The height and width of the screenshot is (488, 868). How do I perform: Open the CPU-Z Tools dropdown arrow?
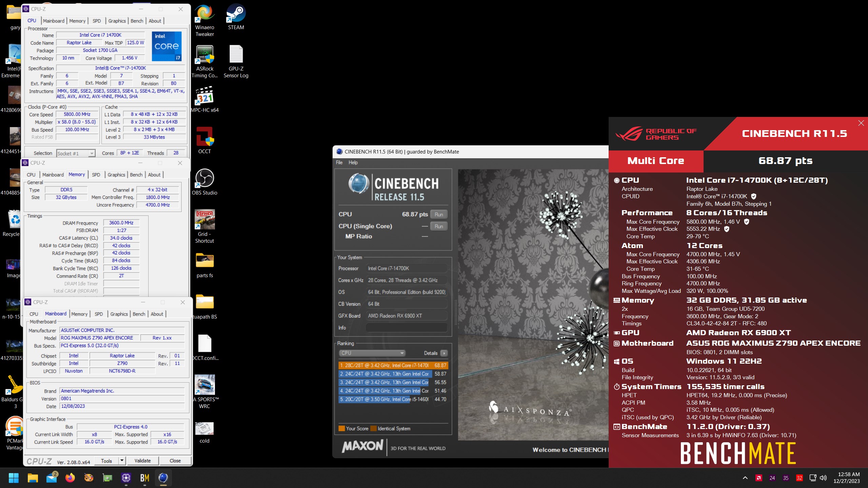[122, 461]
